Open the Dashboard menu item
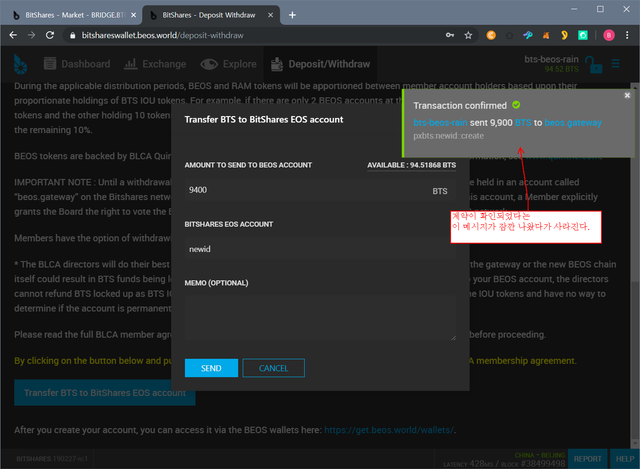 (x=77, y=64)
